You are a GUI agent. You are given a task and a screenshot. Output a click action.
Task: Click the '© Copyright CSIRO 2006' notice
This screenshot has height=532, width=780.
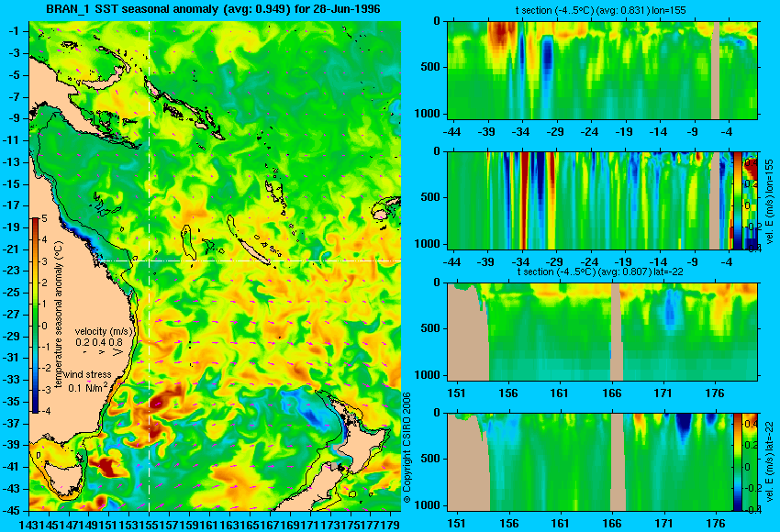pyautogui.click(x=407, y=448)
